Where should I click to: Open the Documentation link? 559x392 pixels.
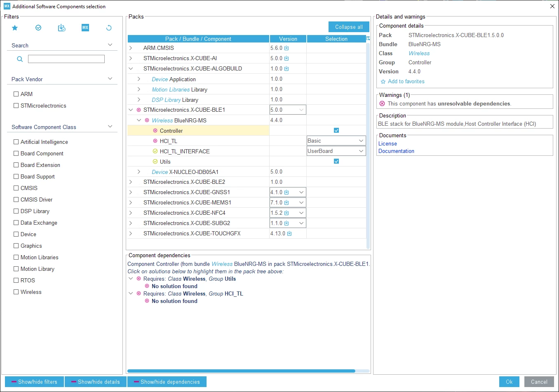[x=396, y=151]
